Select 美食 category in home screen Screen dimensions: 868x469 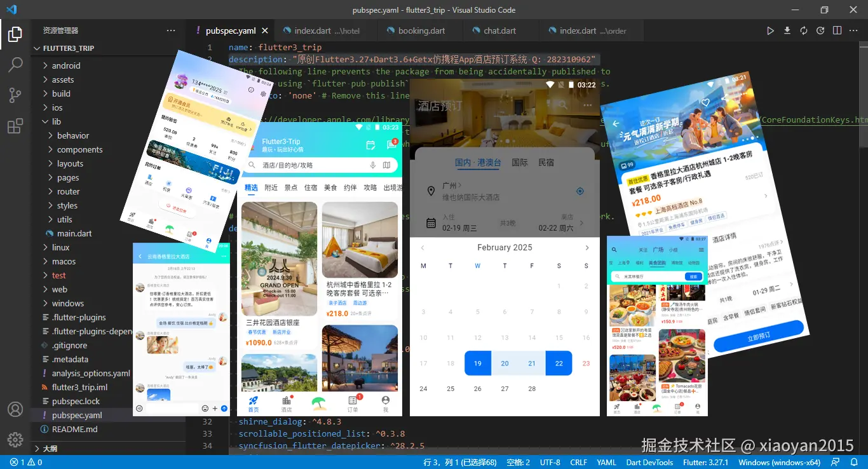[x=330, y=187]
